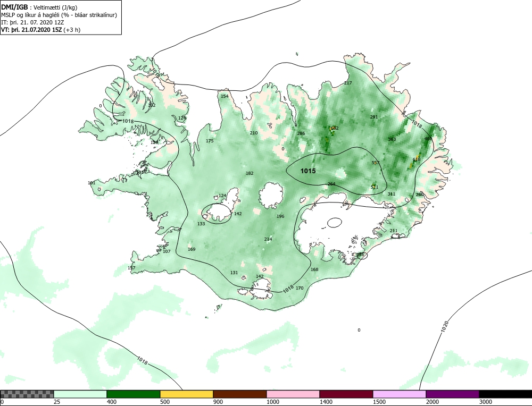Select the 264 value on the map

331,184
